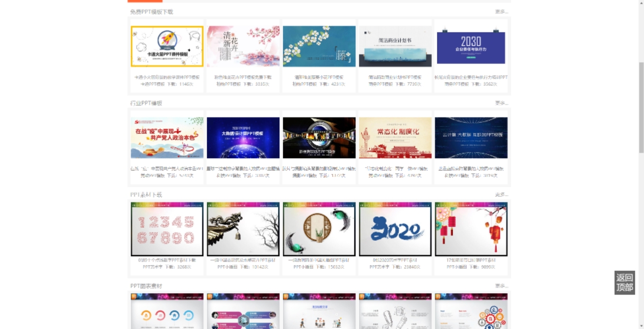The height and width of the screenshot is (329, 644).
Task: Click PPT艺术字 category beside 23840次
Action: point(380,267)
